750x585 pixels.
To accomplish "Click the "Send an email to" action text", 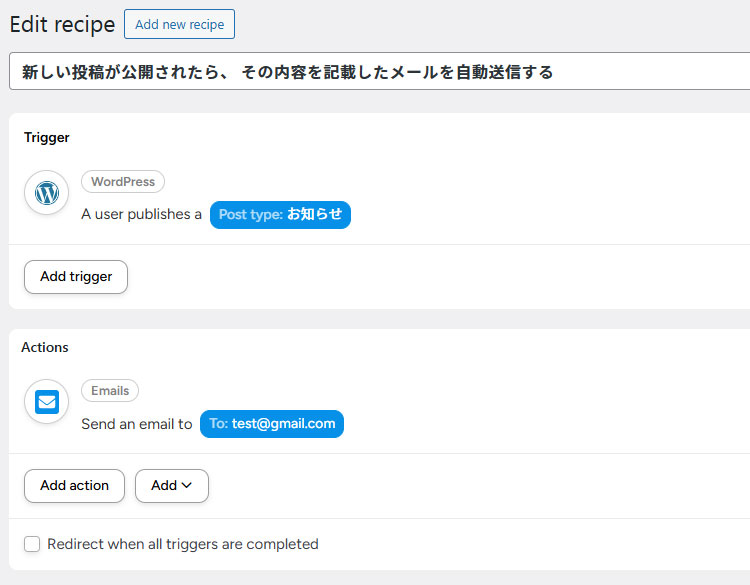I will [136, 424].
